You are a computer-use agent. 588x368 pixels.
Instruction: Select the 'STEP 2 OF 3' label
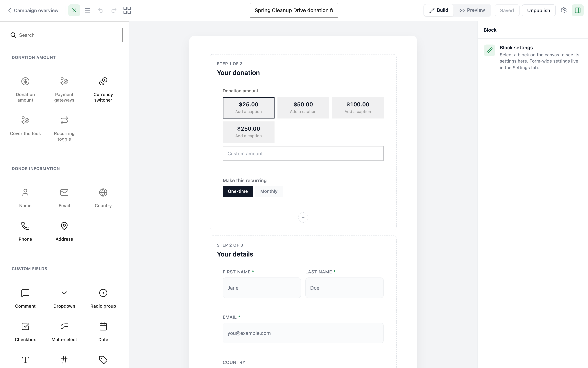pos(230,245)
